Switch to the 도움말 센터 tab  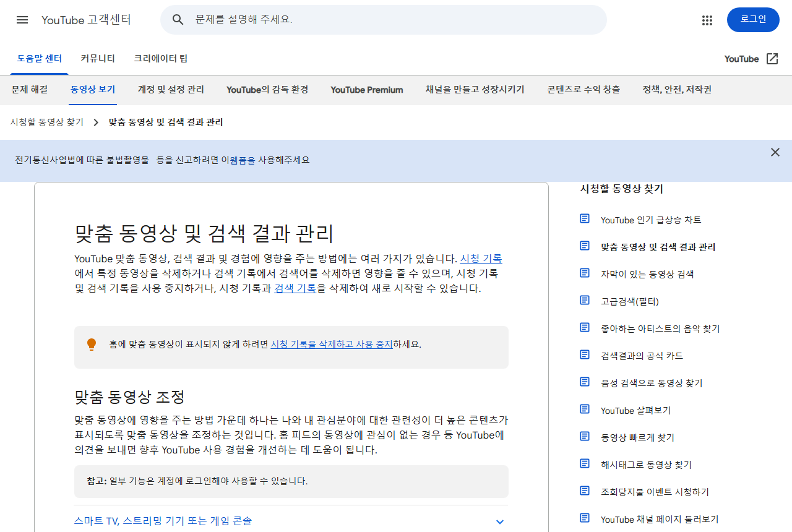[x=40, y=59]
